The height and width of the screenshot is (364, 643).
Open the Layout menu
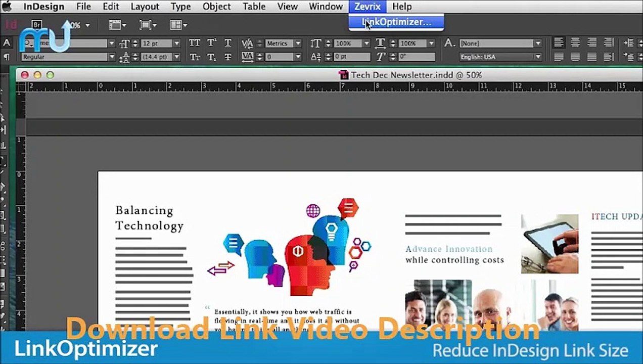[x=145, y=7]
